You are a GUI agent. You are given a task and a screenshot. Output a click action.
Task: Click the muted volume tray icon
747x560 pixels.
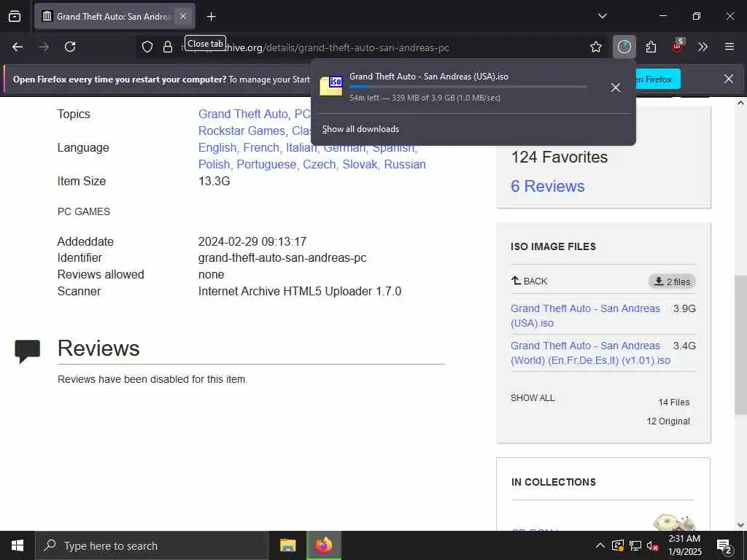click(652, 545)
